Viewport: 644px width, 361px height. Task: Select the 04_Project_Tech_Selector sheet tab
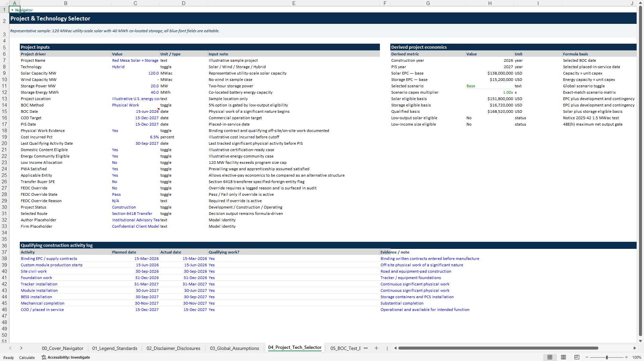(x=295, y=348)
